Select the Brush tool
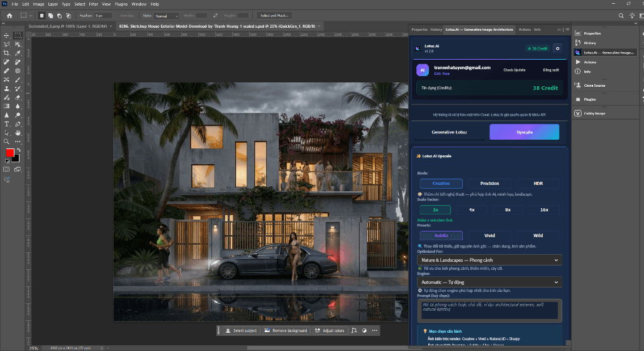 (18, 80)
